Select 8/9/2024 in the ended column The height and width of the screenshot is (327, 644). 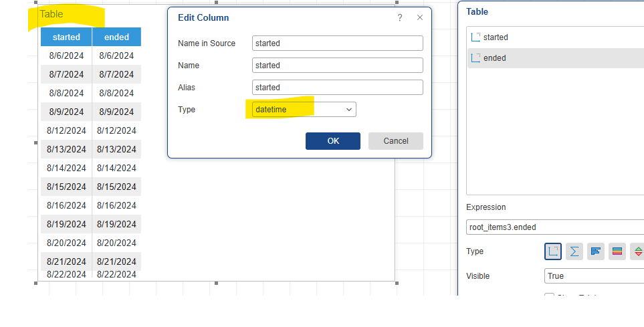pos(116,112)
